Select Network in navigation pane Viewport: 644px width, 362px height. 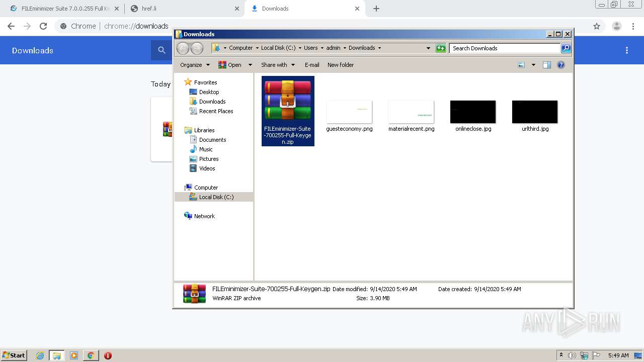point(204,216)
